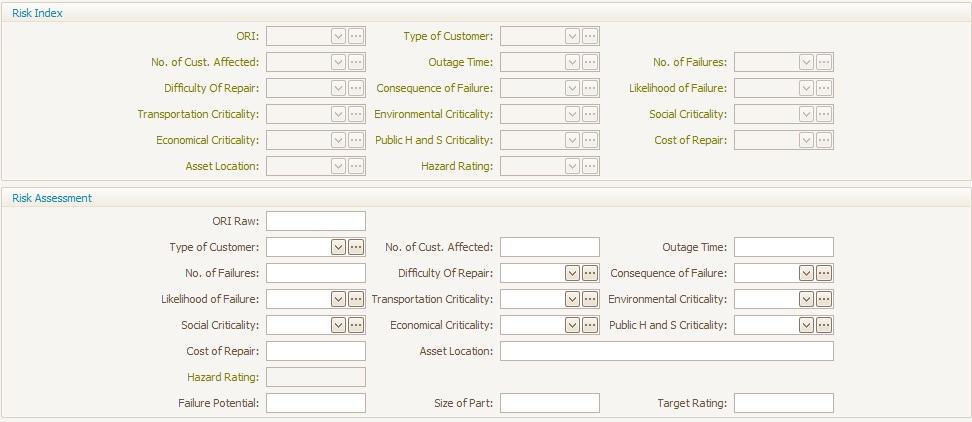Click ellipsis beside Risk Assessment Environmental Criticality

823,299
